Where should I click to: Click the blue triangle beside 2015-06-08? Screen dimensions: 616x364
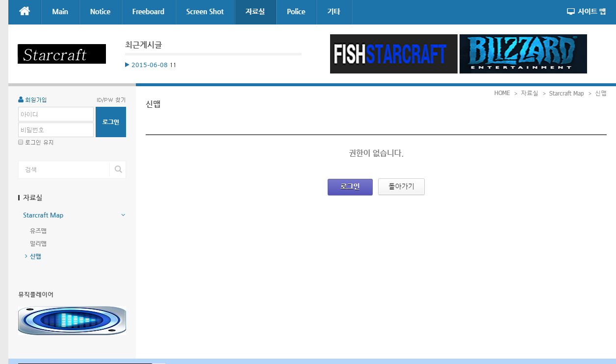click(x=128, y=65)
